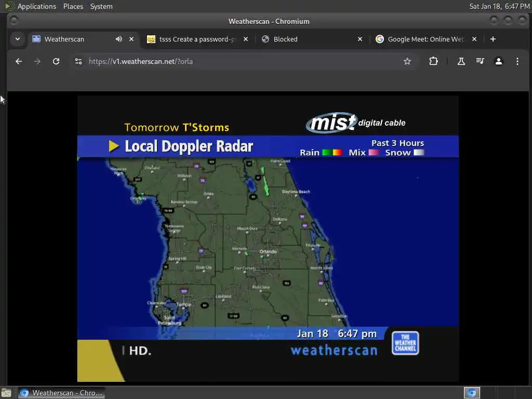The height and width of the screenshot is (399, 532).
Task: Open a new tab with the plus button
Action: pos(493,39)
